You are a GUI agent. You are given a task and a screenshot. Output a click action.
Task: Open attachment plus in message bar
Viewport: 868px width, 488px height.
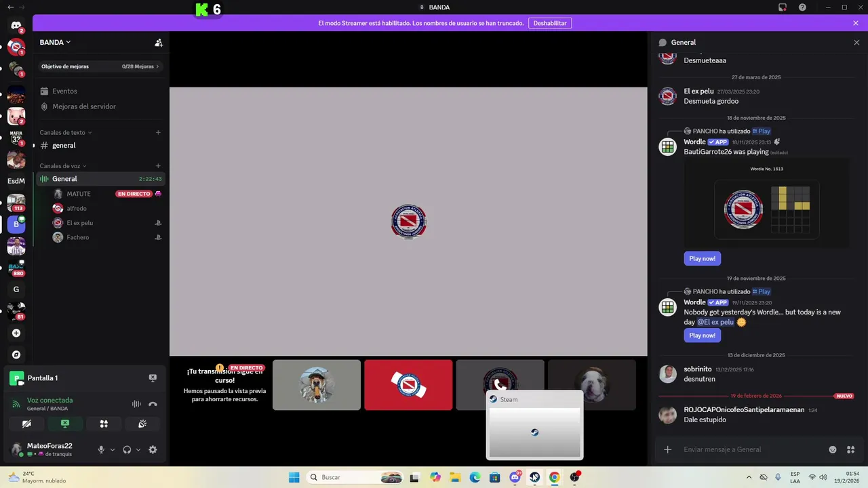tap(668, 449)
